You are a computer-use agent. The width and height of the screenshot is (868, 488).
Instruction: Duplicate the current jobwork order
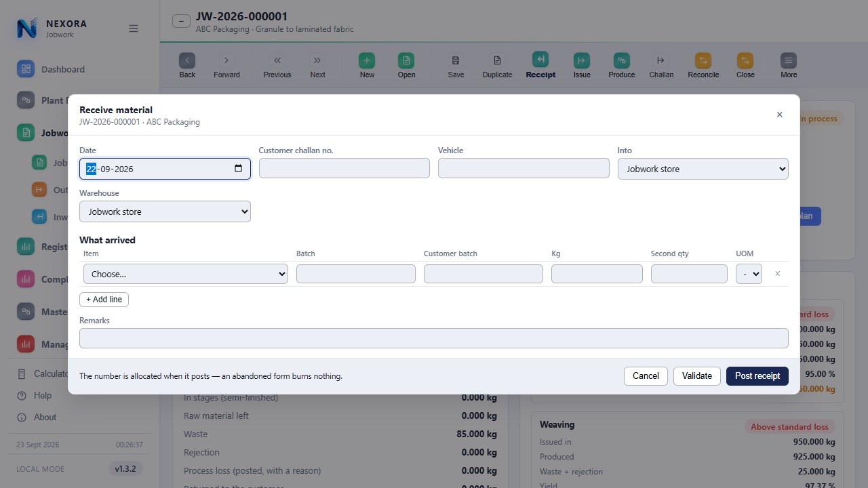pos(497,60)
